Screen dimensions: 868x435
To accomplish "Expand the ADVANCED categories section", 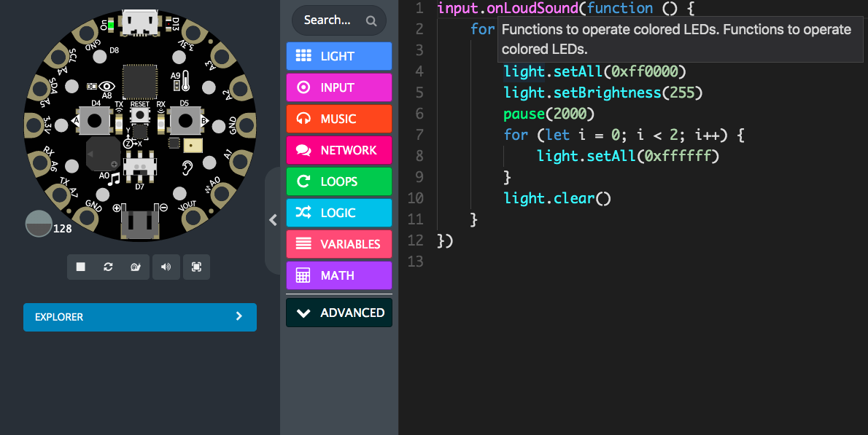I will click(338, 313).
